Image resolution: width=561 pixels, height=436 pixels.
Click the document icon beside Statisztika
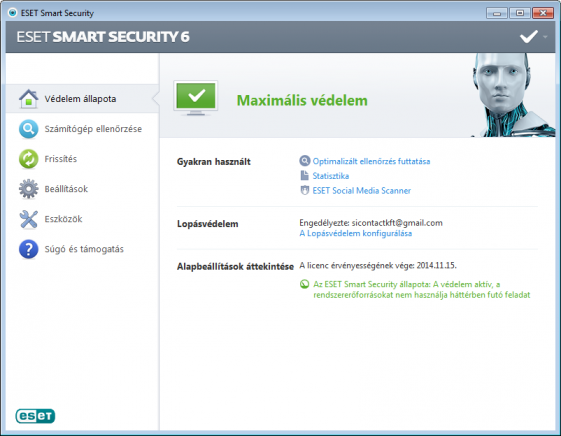click(304, 176)
